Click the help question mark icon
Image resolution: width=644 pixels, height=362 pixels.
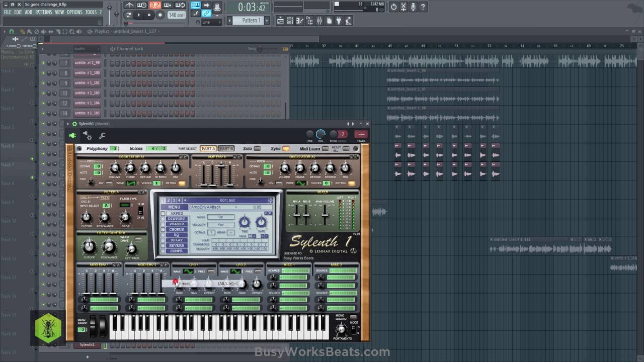[423, 7]
